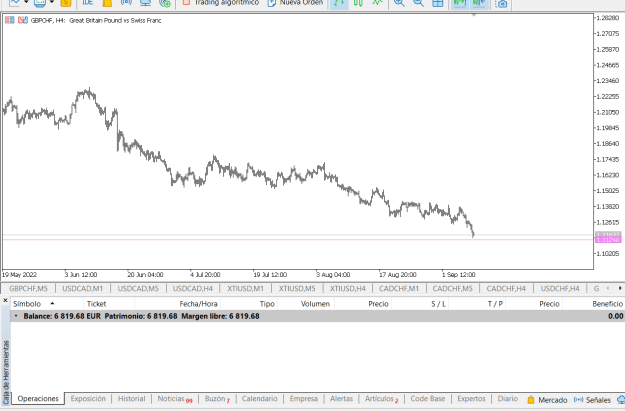Click the vertical Caja de Herramientas label

tap(6, 372)
